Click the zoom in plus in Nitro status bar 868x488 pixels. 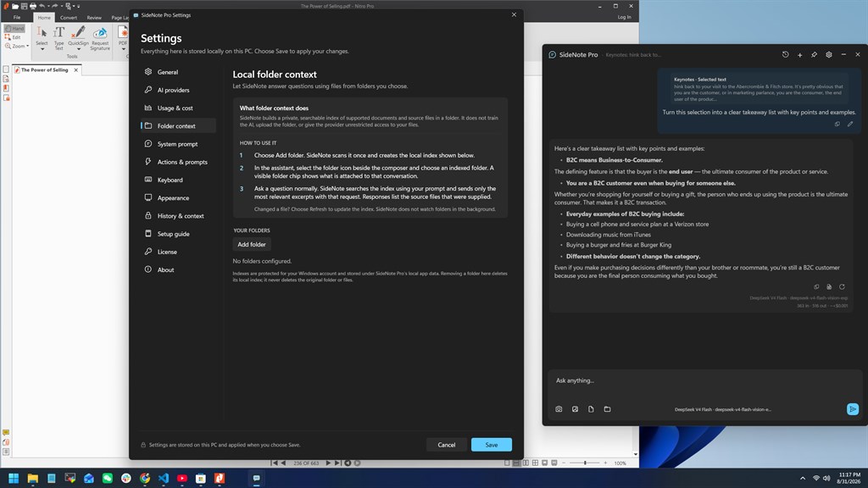point(605,463)
